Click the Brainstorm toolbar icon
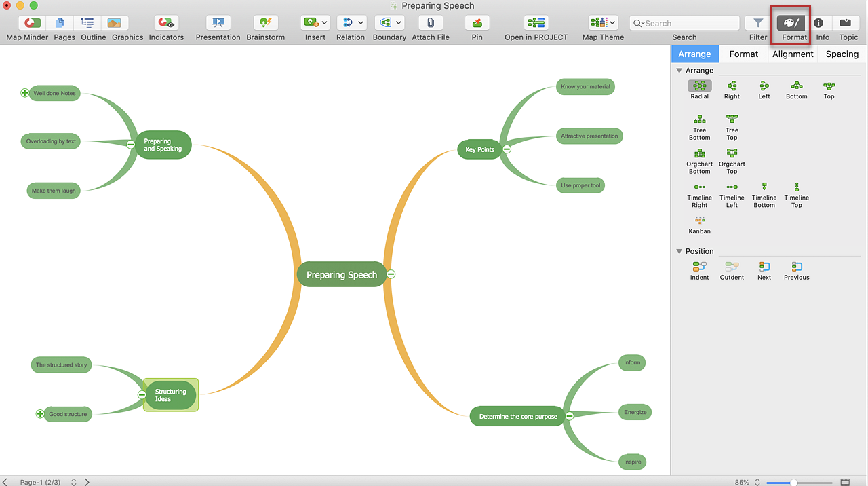Viewport: 868px width, 486px height. click(x=265, y=23)
